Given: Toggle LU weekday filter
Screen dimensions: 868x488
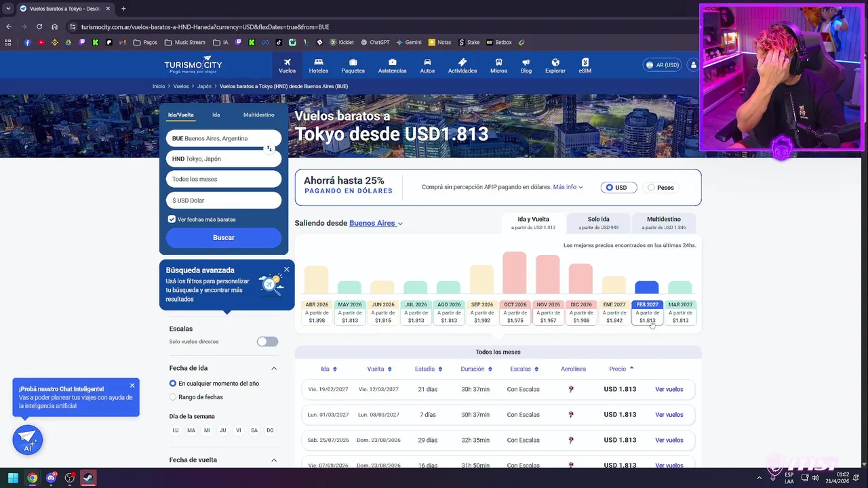Looking at the screenshot, I should click(x=176, y=430).
